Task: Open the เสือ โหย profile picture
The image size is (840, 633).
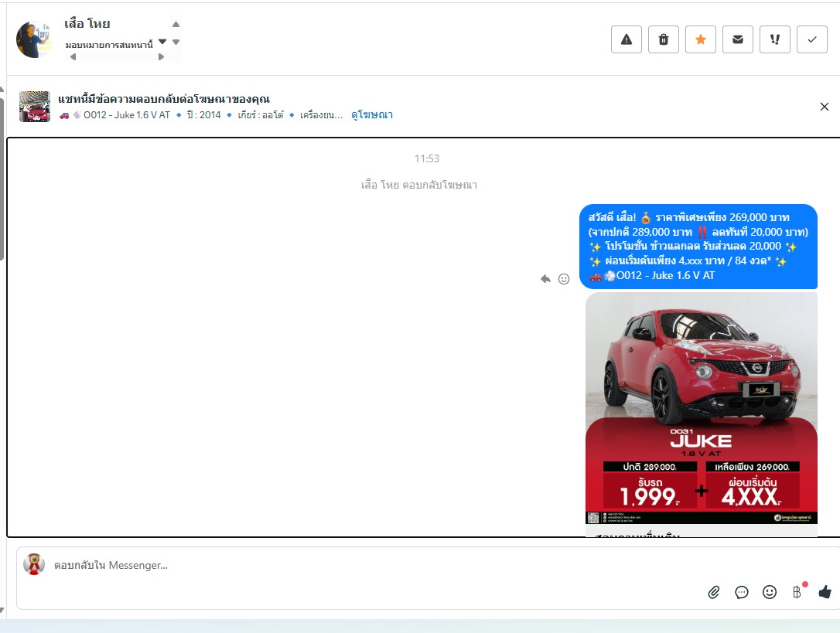Action: 34,39
